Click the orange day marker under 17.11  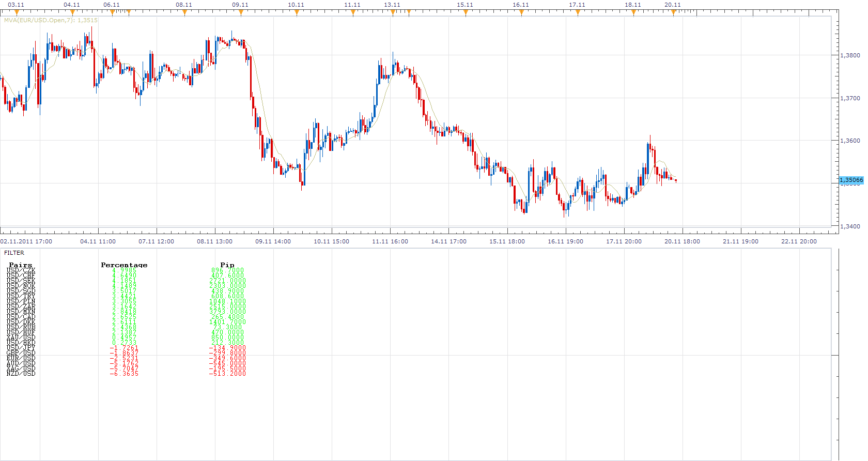(578, 12)
